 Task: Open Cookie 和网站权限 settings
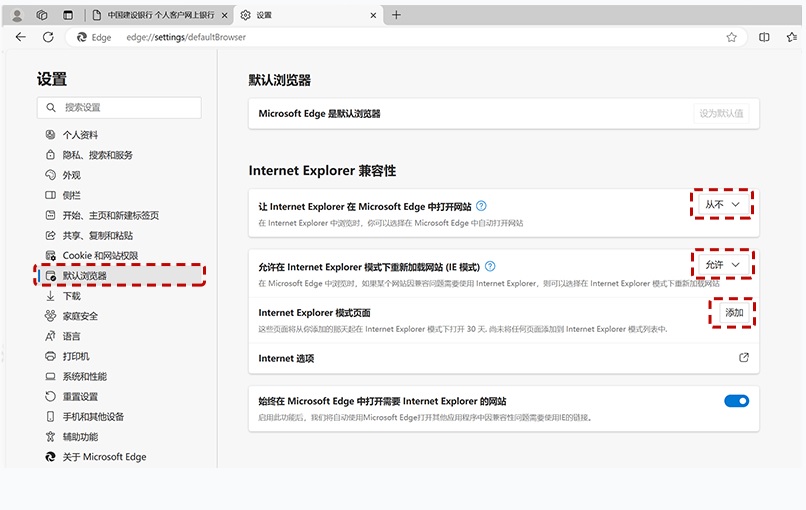coord(100,256)
